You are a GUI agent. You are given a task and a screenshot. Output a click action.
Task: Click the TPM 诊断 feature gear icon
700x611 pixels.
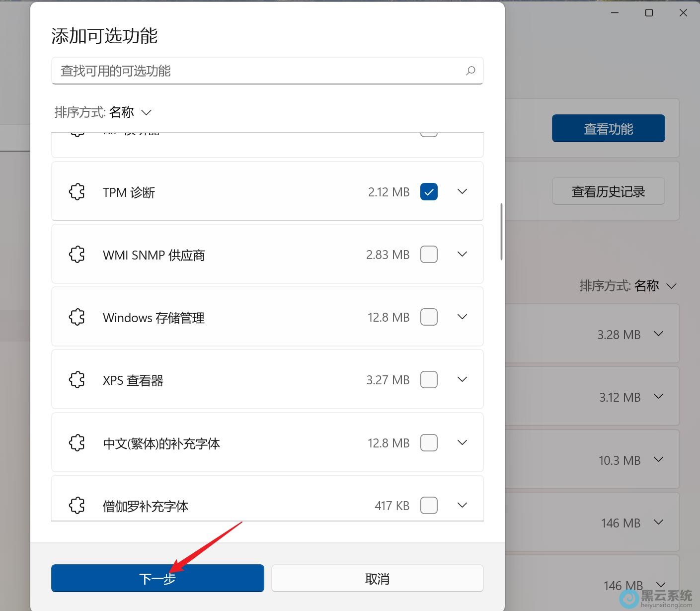tap(77, 191)
